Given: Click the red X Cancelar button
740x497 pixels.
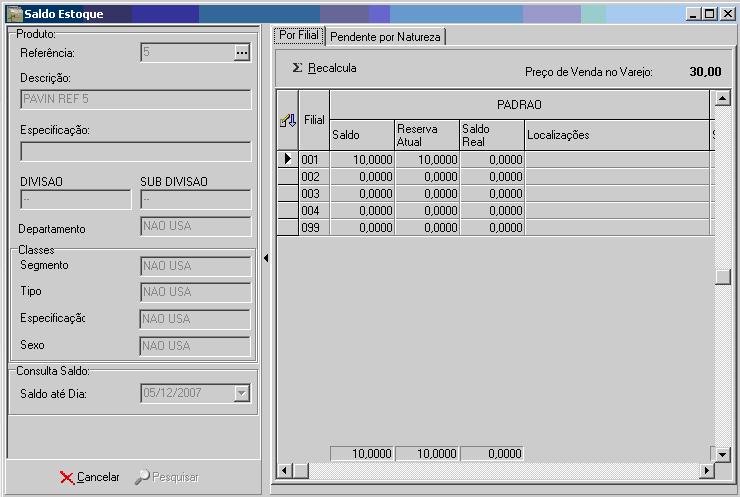Looking at the screenshot, I should (x=89, y=477).
